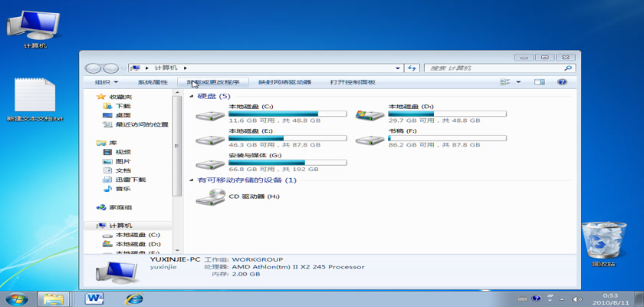Collapse the 有可移动存储的设备 group
Image resolution: width=644 pixels, height=307 pixels.
point(192,180)
